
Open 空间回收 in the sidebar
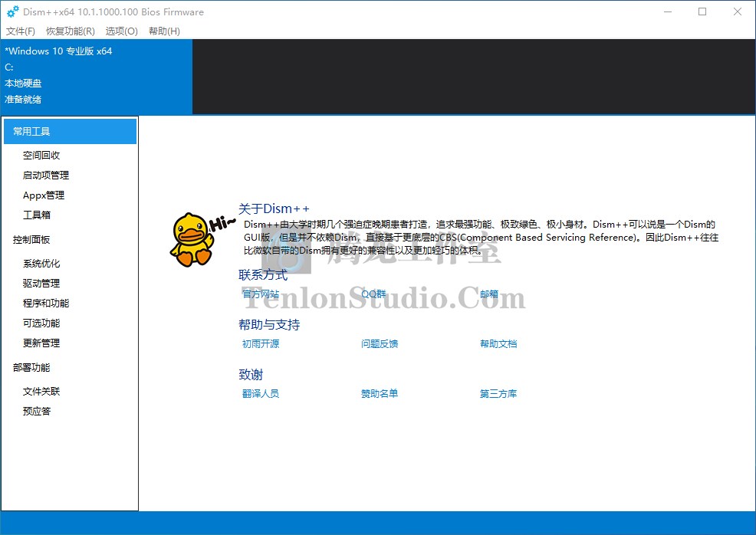pyautogui.click(x=41, y=155)
